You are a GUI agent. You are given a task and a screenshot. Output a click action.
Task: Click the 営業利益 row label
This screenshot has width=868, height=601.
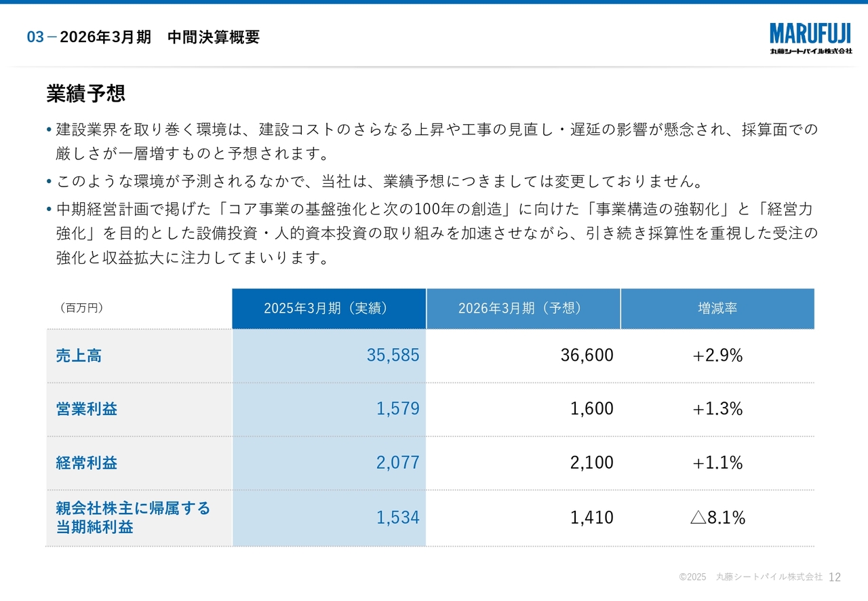point(86,409)
